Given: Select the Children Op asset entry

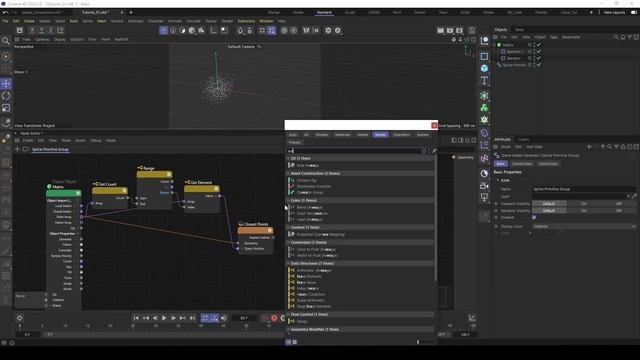Looking at the screenshot, I should pyautogui.click(x=307, y=180).
